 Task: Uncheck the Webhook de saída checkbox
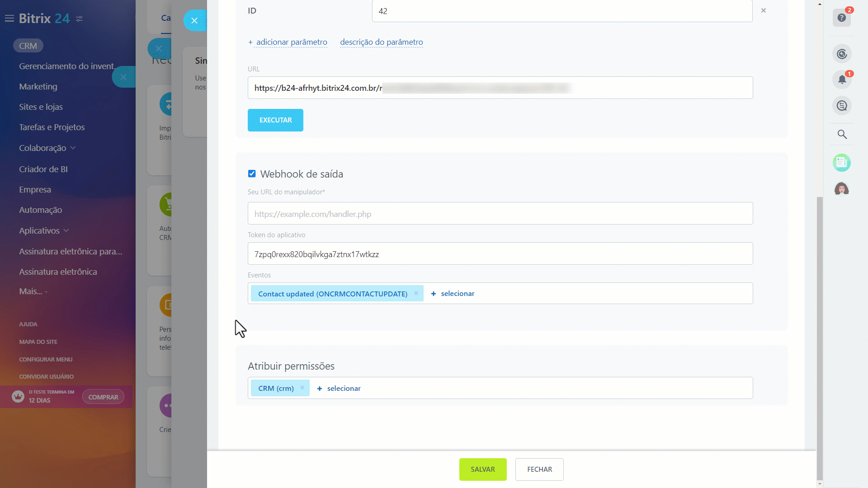coord(251,174)
